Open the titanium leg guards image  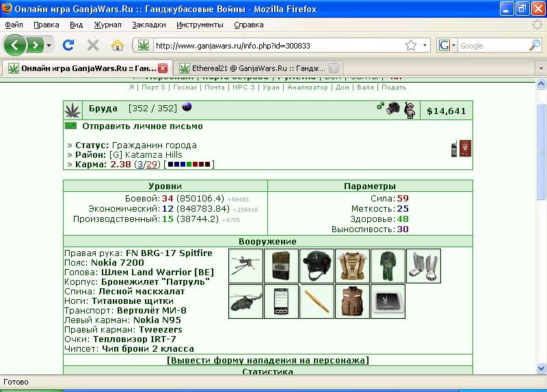click(424, 266)
